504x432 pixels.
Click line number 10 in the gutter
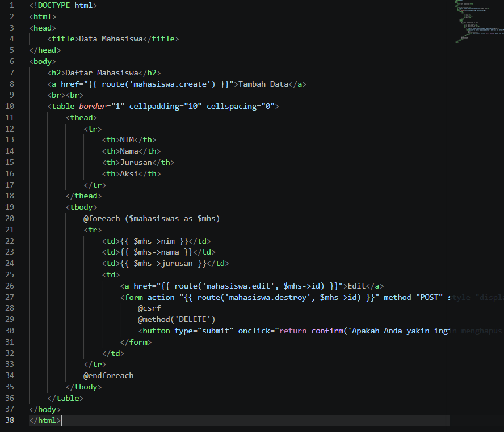click(10, 106)
